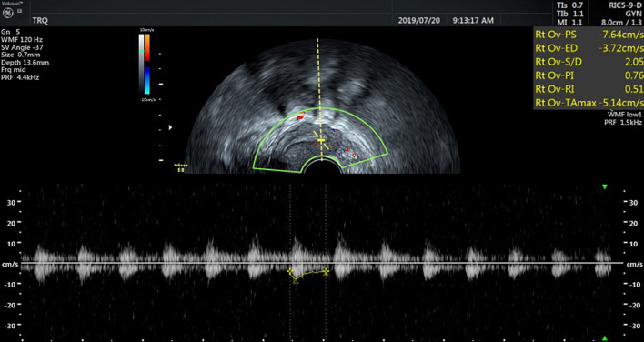Viewport: 644px width, 342px height.
Task: Click the WMF 120 Hz parameter
Action: click(22, 40)
